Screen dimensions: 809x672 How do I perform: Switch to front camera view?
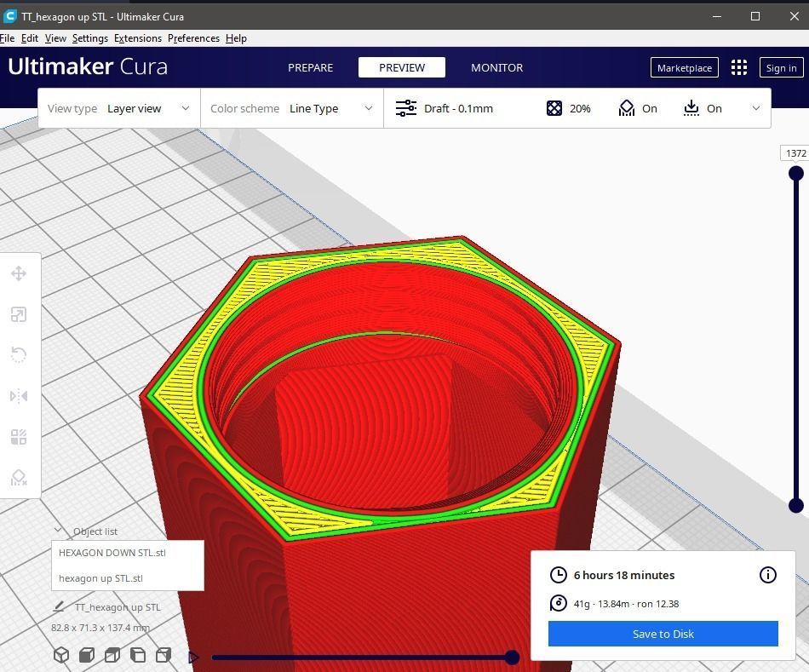tap(87, 655)
